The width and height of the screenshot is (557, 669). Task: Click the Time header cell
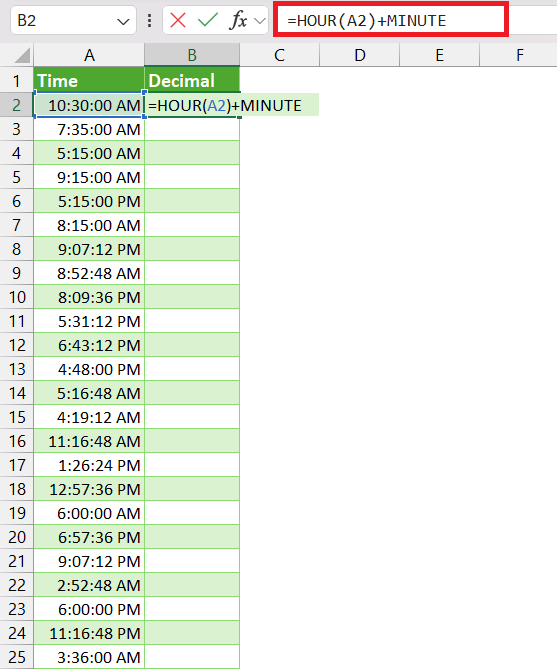89,80
